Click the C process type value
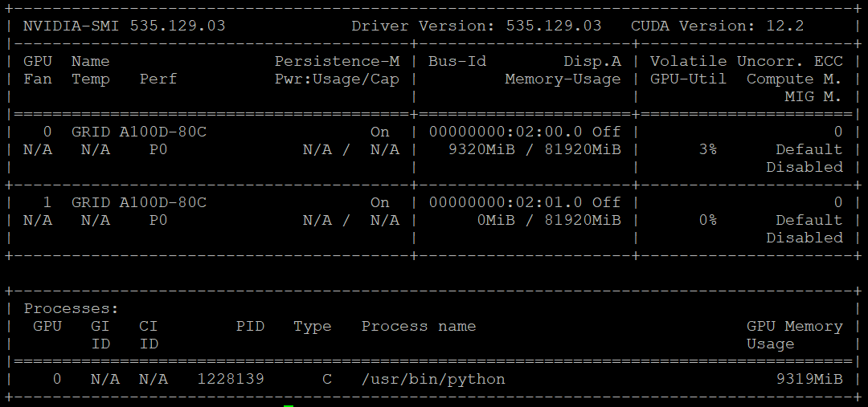The image size is (868, 407). tap(327, 380)
